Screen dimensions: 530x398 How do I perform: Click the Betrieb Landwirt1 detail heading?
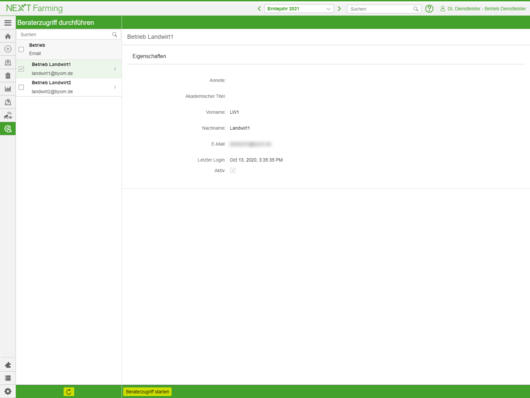click(x=150, y=37)
